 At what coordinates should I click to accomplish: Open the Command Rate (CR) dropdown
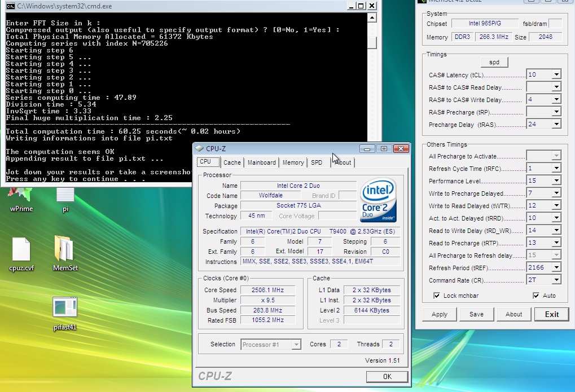click(x=556, y=280)
